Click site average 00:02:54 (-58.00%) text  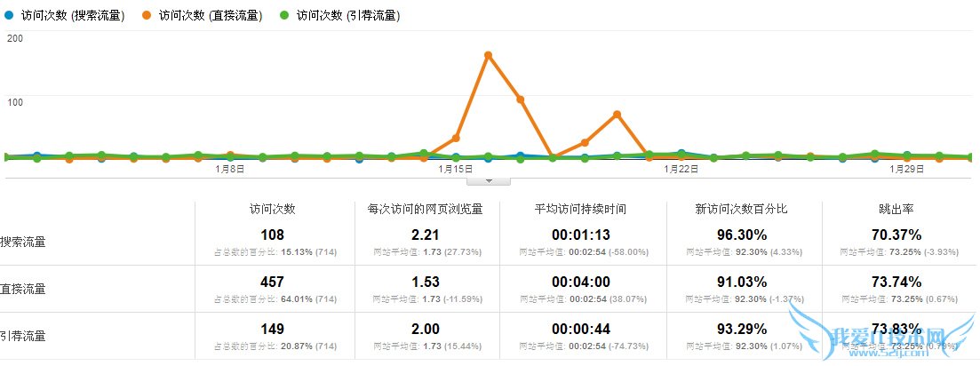coord(609,252)
